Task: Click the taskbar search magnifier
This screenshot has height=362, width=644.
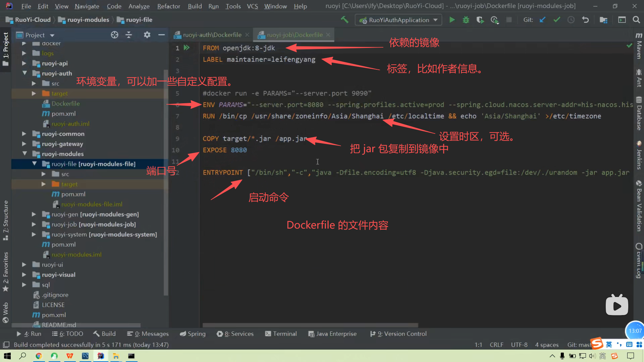Action: pos(23,356)
